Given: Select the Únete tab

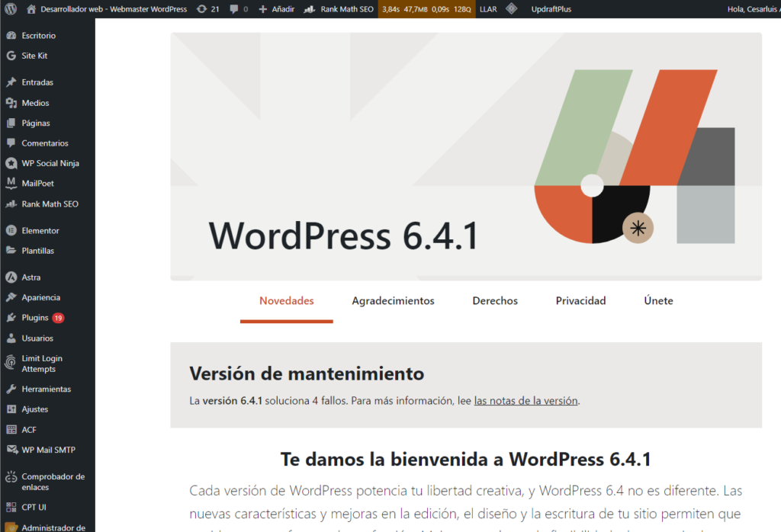Looking at the screenshot, I should [658, 300].
